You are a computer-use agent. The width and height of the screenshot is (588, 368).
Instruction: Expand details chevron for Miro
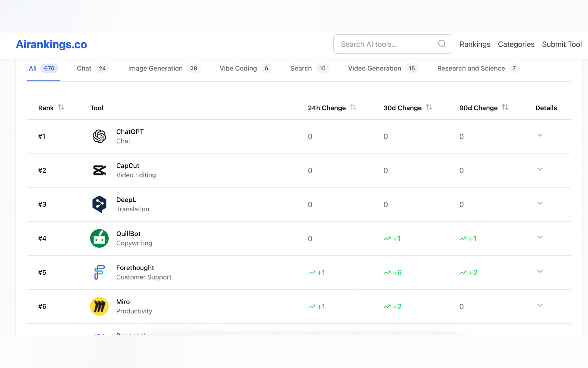coord(540,305)
